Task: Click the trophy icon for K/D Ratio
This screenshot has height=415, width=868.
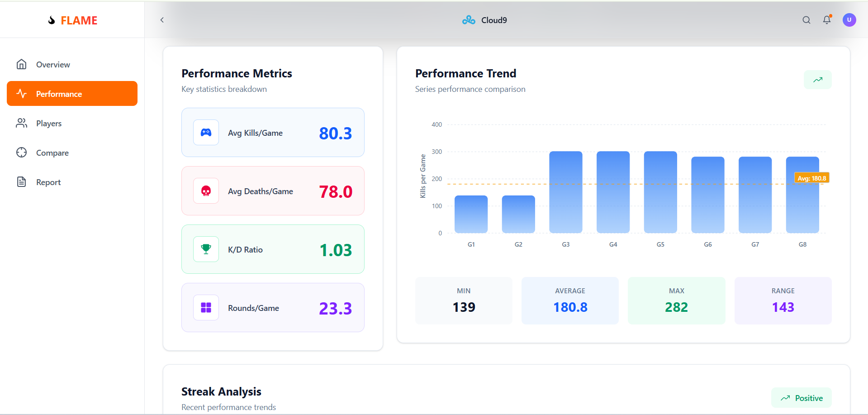Action: (206, 249)
